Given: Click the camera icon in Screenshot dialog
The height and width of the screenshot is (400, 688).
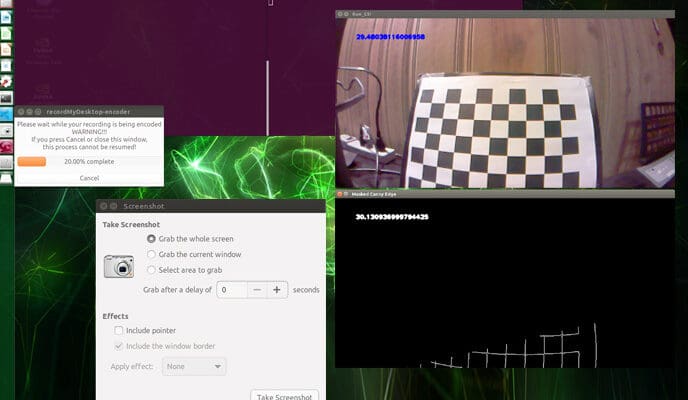Looking at the screenshot, I should [118, 266].
